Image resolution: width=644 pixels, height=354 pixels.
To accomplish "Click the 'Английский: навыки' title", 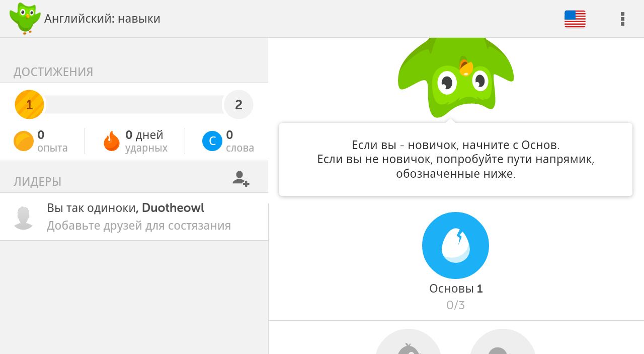I will pyautogui.click(x=102, y=19).
